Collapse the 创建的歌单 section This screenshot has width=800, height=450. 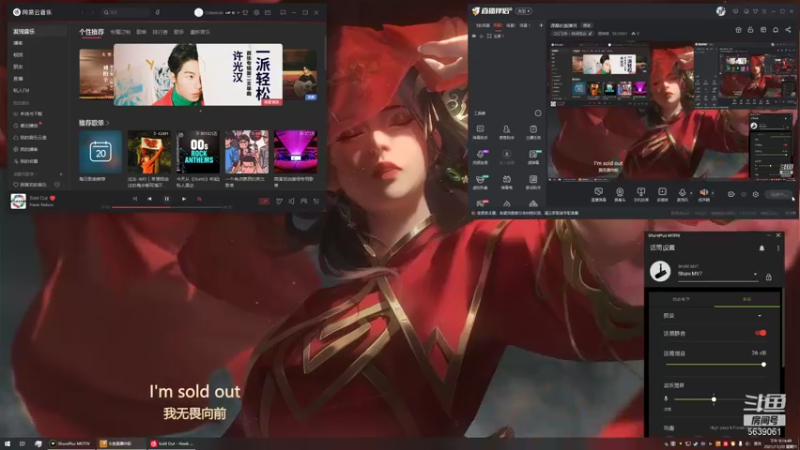[27, 174]
